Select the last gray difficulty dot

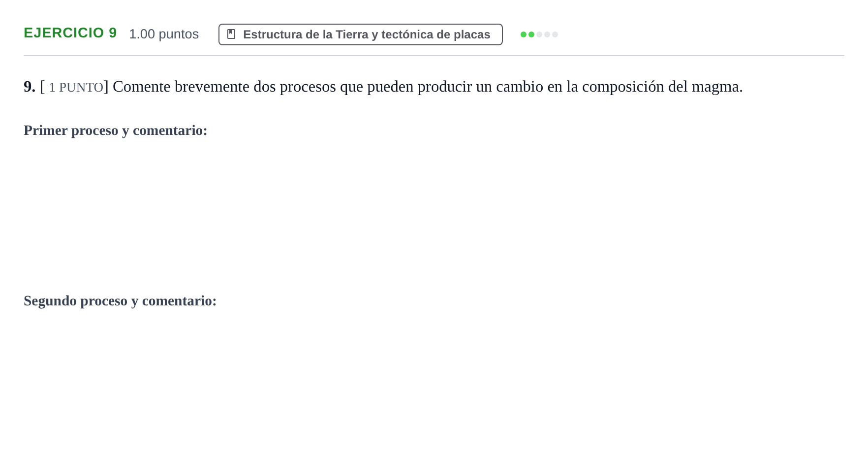[x=555, y=34]
